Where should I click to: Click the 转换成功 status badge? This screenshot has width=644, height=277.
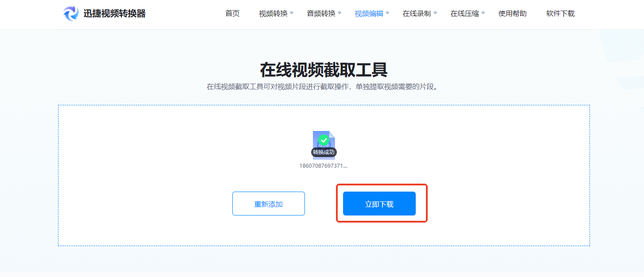324,152
